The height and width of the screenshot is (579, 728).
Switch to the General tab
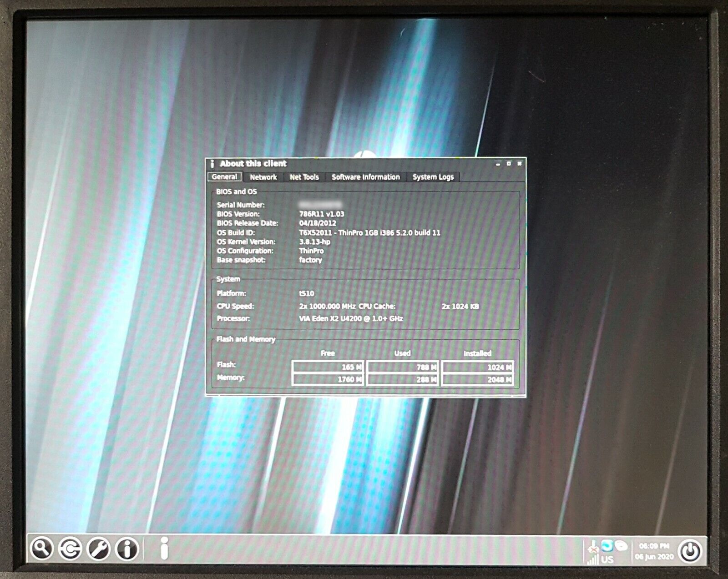pyautogui.click(x=224, y=177)
